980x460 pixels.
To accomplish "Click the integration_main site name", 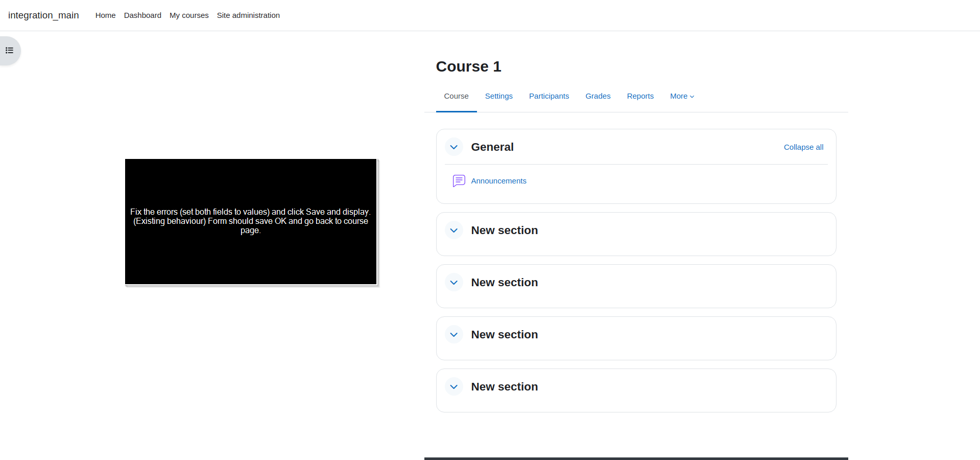I will [43, 15].
